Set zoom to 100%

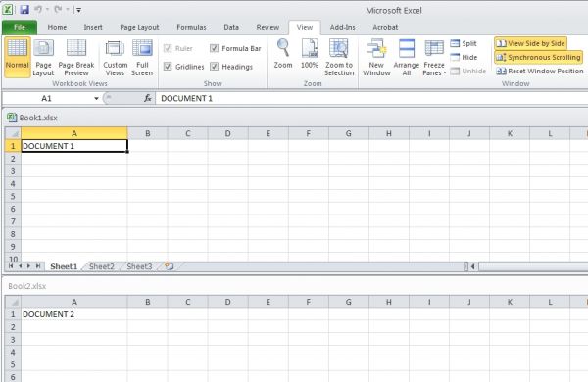click(x=310, y=54)
